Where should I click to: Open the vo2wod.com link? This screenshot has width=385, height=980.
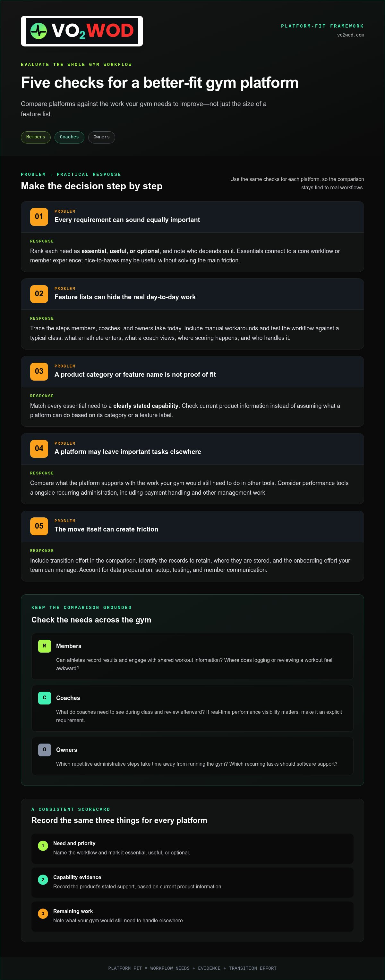350,35
